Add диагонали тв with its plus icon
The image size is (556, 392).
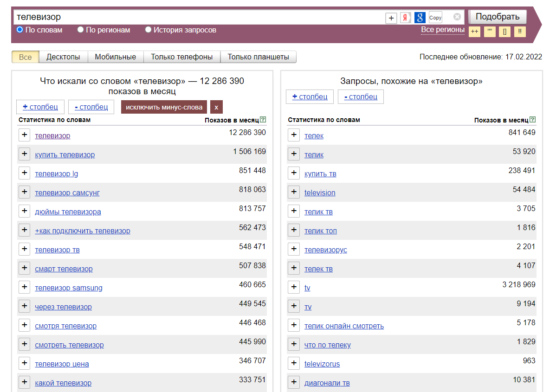(x=294, y=382)
